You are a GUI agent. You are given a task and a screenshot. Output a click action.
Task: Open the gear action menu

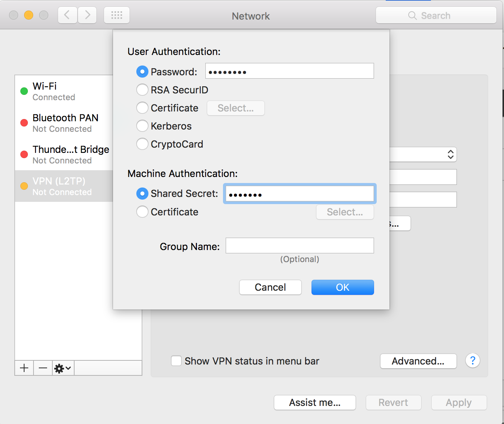pyautogui.click(x=63, y=368)
